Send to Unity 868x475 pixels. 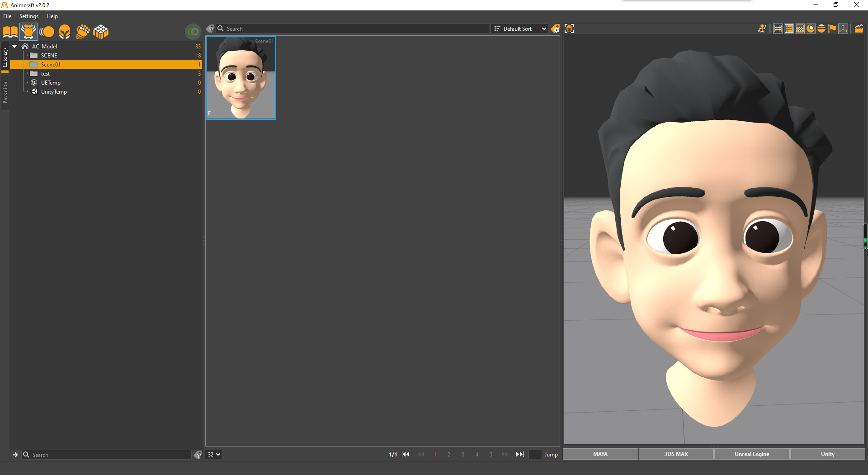coord(828,454)
